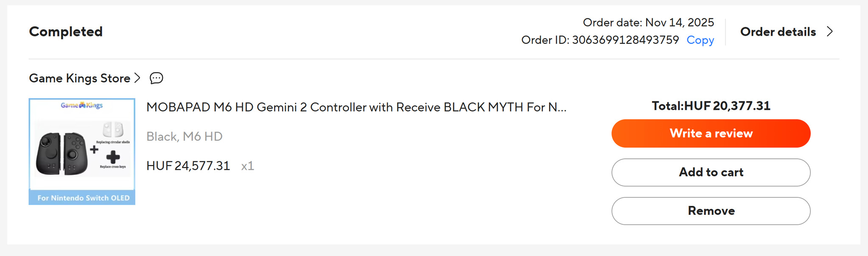Click the arrow beside Game Kings Store
The width and height of the screenshot is (868, 256).
tap(137, 78)
